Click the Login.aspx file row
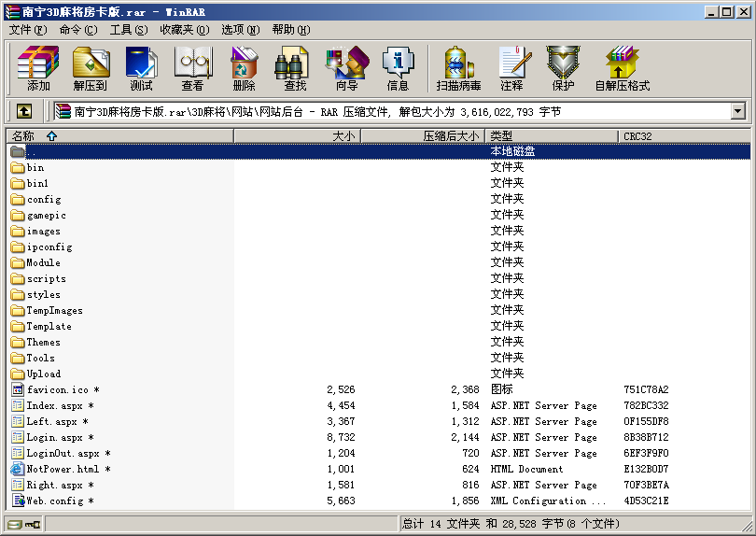 [55, 437]
